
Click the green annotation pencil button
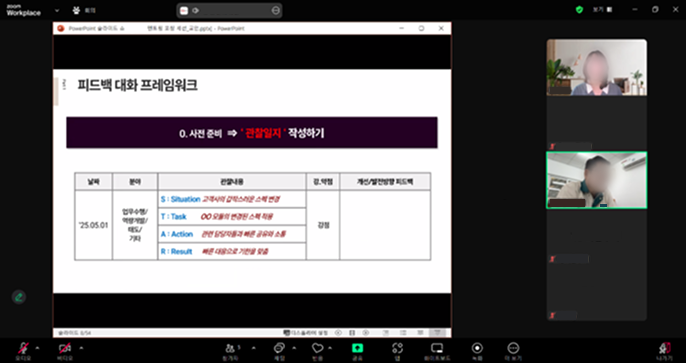pyautogui.click(x=19, y=297)
